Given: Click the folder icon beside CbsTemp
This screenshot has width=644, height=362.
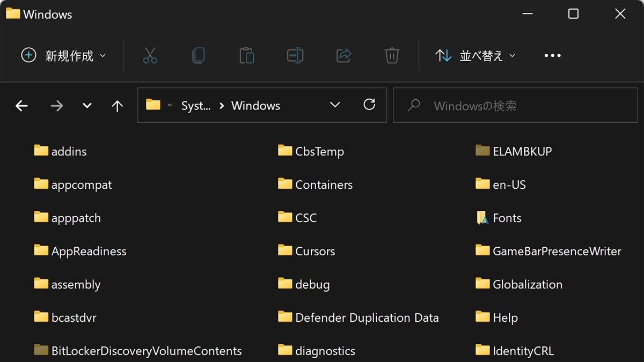Looking at the screenshot, I should point(285,150).
